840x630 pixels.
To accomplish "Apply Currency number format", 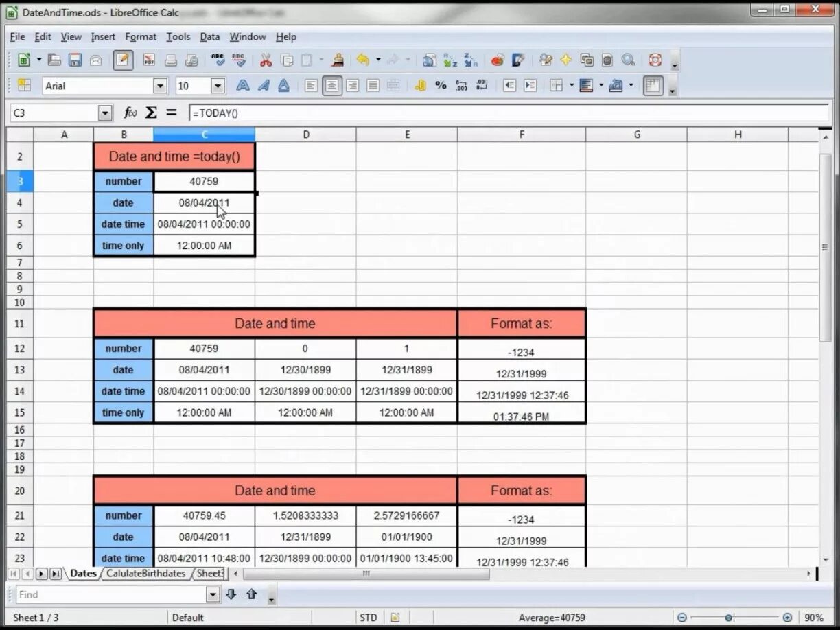I will 421,86.
